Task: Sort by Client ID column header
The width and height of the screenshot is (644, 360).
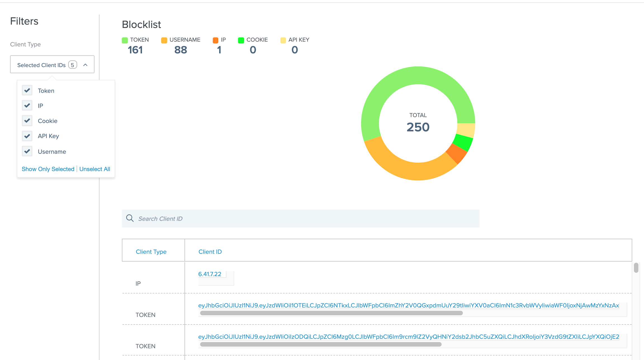Action: [210, 252]
